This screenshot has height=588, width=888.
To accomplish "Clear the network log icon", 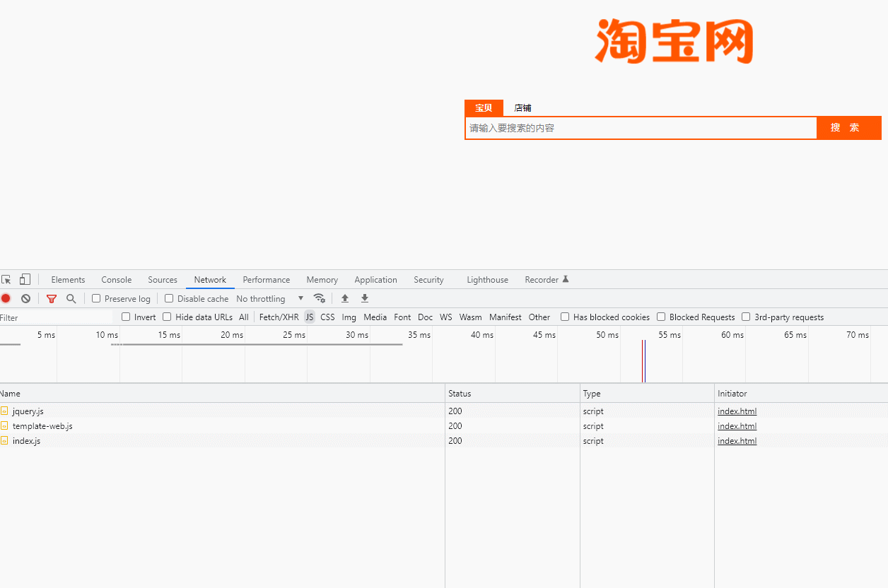I will [x=25, y=298].
